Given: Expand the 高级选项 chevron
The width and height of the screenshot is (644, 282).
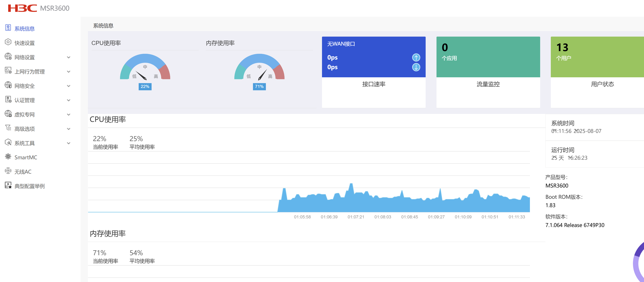Looking at the screenshot, I should tap(68, 129).
